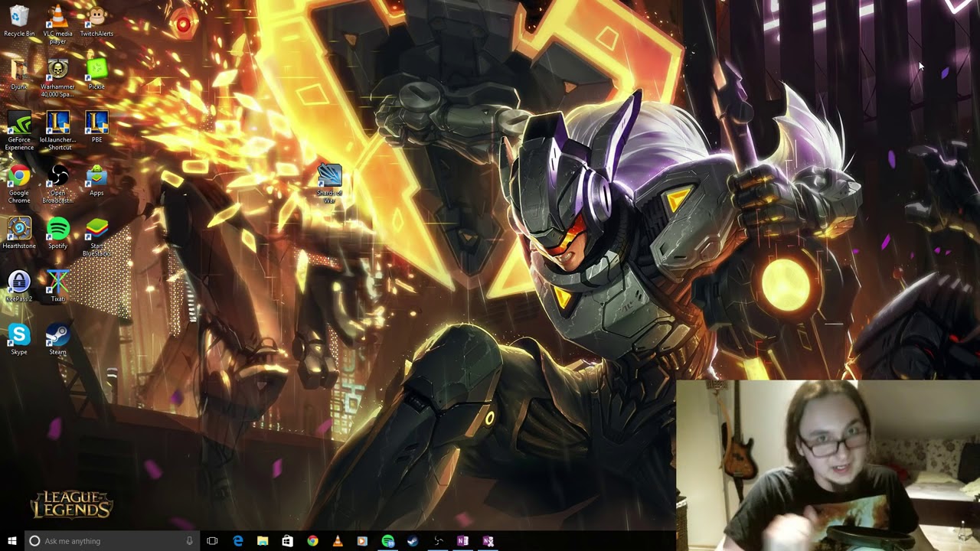Open the TwitchAlerts desktop shortcut
Viewport: 980px width, 551px height.
[96, 21]
